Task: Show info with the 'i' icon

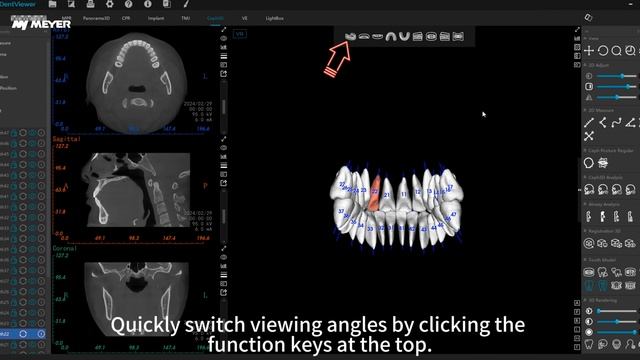Action: 148,4
